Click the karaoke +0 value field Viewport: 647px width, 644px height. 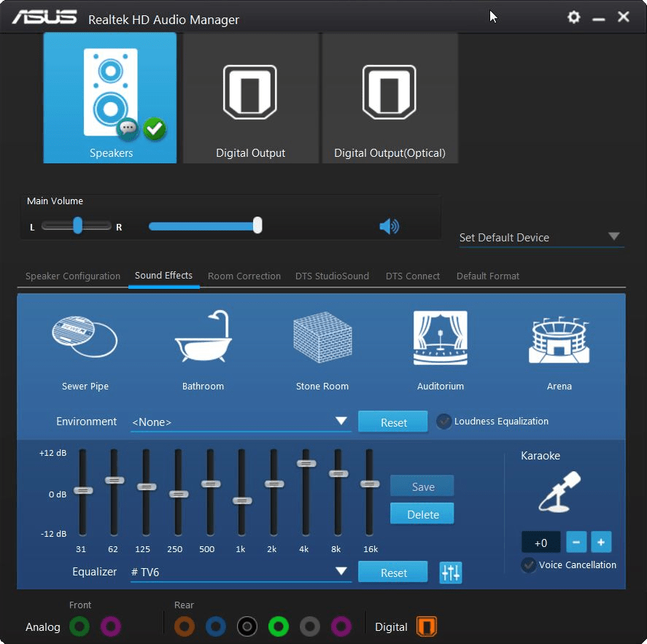(541, 542)
